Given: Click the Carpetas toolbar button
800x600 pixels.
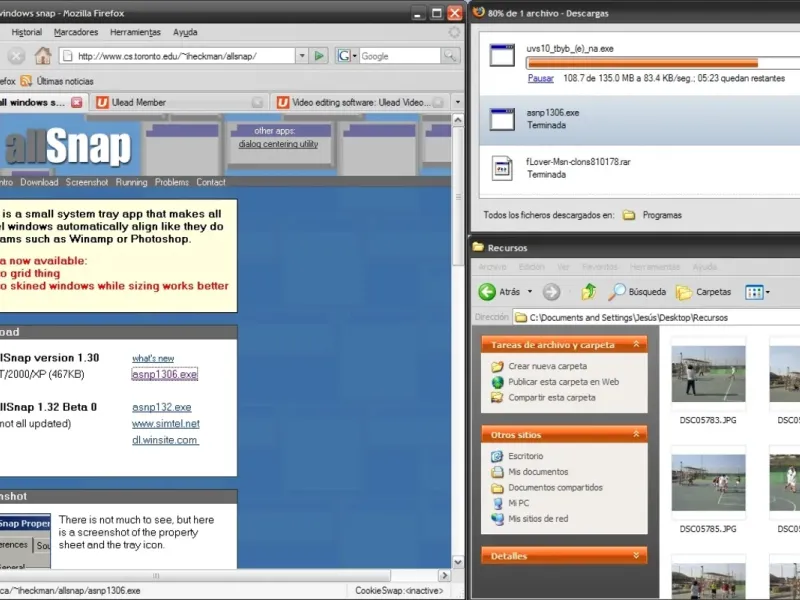Looking at the screenshot, I should (704, 292).
